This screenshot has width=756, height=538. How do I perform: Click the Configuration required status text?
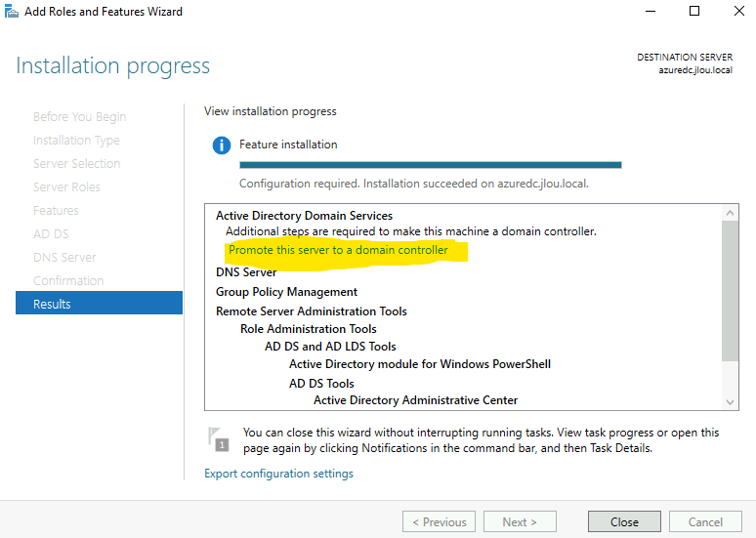(414, 184)
